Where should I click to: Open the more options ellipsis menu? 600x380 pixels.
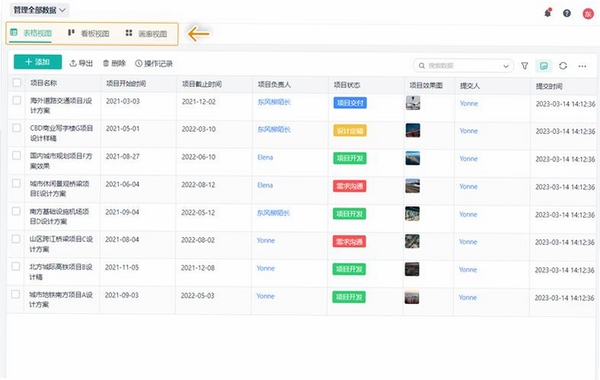(x=582, y=66)
